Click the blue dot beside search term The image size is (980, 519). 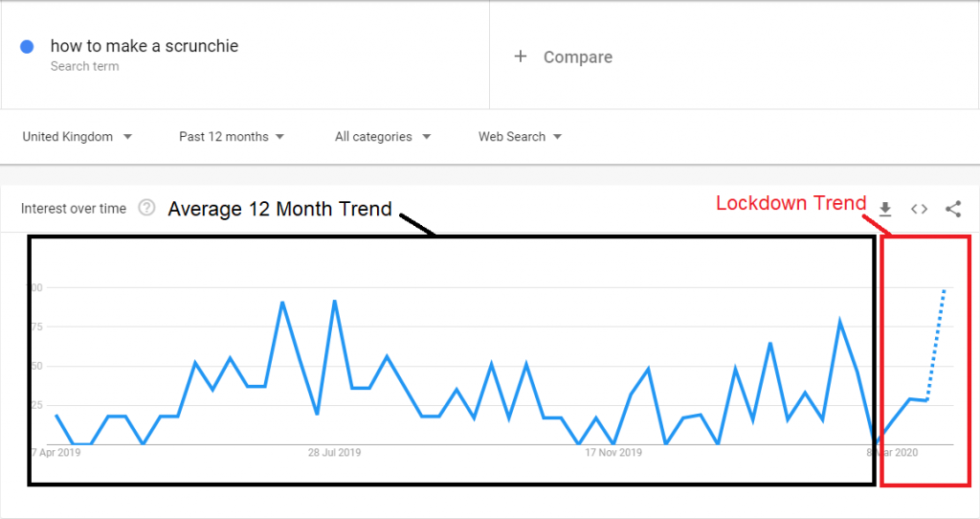point(27,46)
